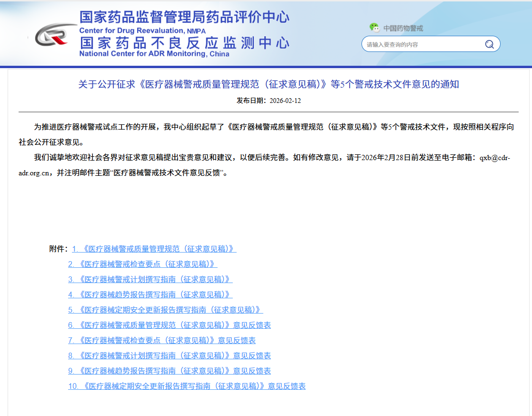Click the search magnifier icon
This screenshot has height=416, width=532.
pyautogui.click(x=489, y=44)
